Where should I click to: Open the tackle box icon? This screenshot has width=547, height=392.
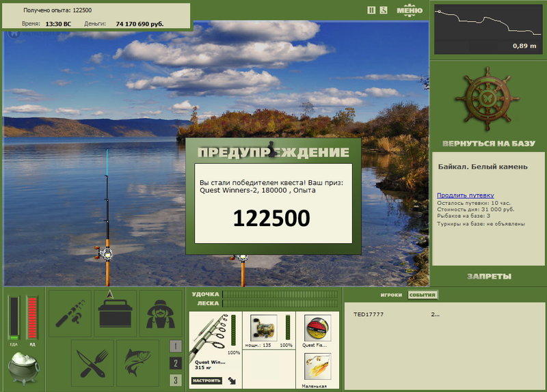click(116, 313)
